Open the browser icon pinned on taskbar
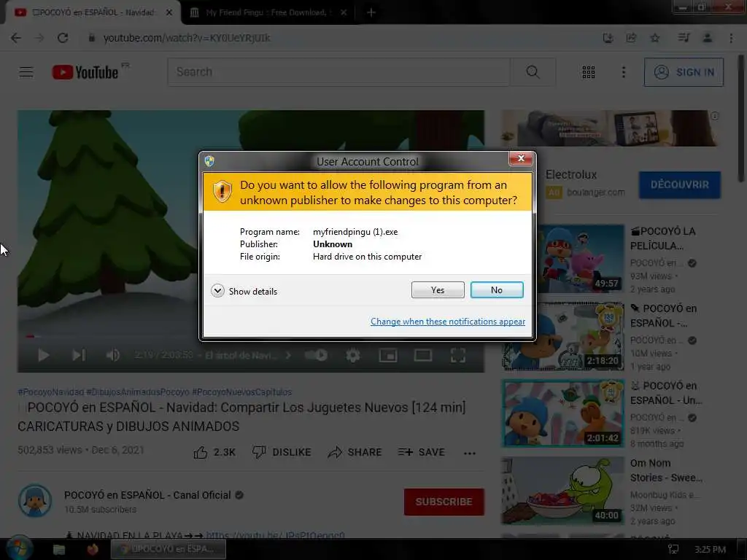The image size is (747, 560). (x=93, y=550)
